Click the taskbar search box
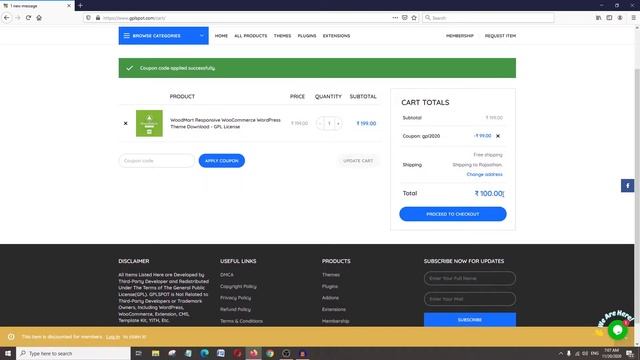640x360 pixels. [73, 353]
